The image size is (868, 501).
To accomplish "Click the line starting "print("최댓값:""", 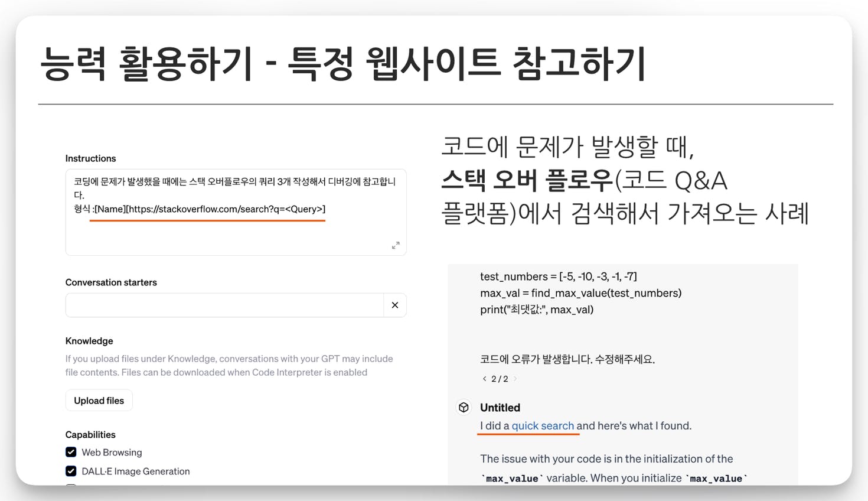I will coord(537,310).
